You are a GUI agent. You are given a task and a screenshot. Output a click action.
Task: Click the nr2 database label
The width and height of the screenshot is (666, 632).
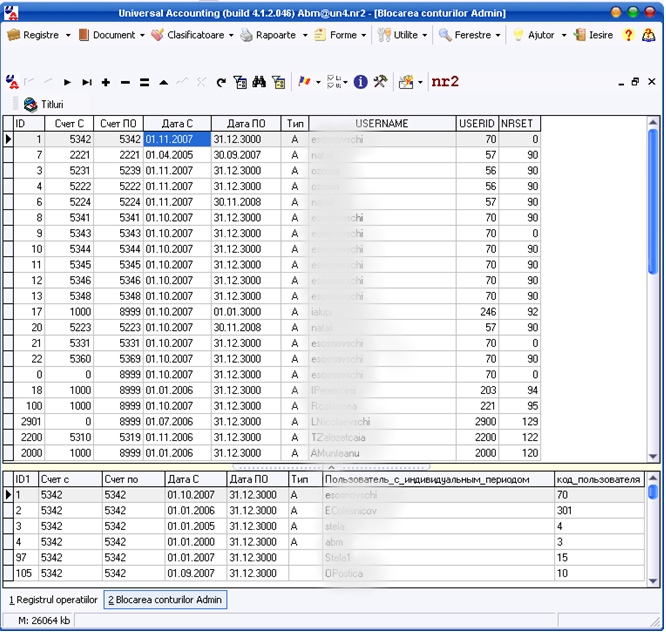coord(445,81)
